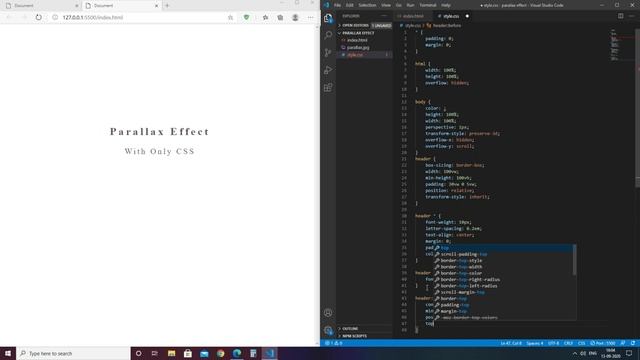This screenshot has height=360, width=640.
Task: Open notifications bell in status bar
Action: [633, 343]
